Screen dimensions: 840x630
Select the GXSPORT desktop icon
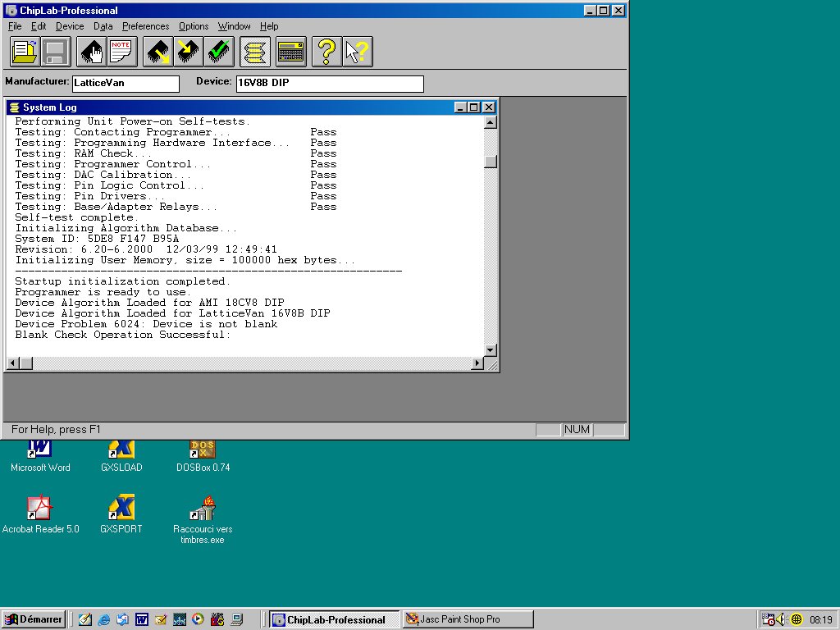tap(121, 514)
